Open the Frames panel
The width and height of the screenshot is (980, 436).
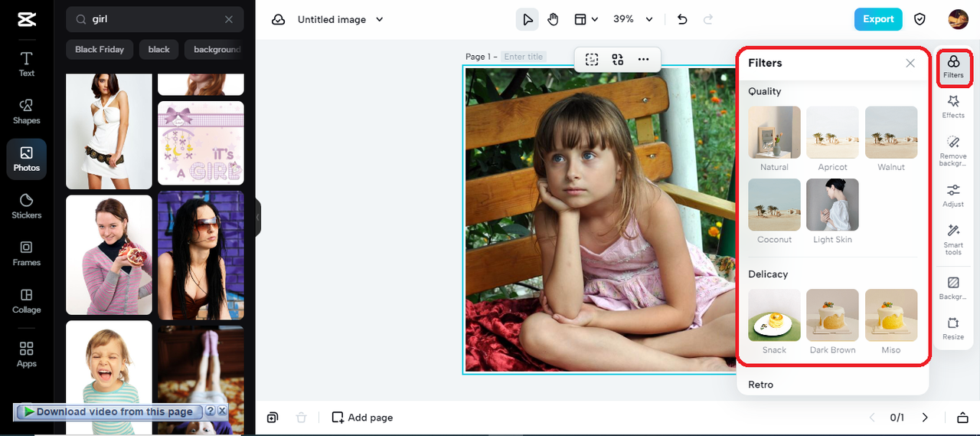tap(27, 254)
